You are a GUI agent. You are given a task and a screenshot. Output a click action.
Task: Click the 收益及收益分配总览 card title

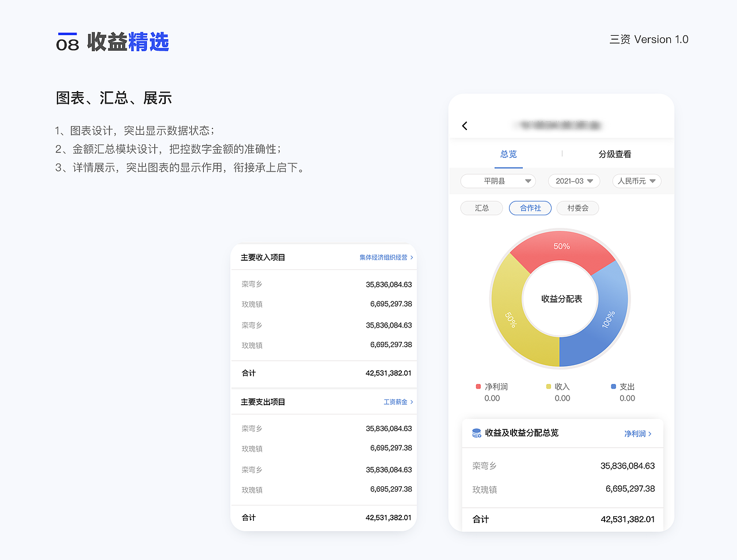[522, 433]
